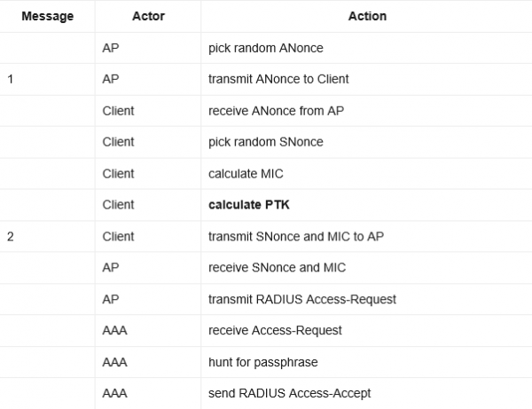Click the Actor column header

tap(148, 16)
